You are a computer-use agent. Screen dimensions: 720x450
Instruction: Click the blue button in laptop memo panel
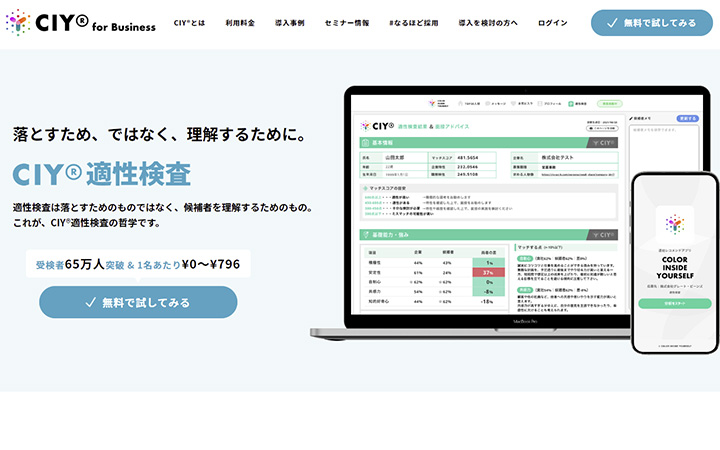pyautogui.click(x=687, y=118)
